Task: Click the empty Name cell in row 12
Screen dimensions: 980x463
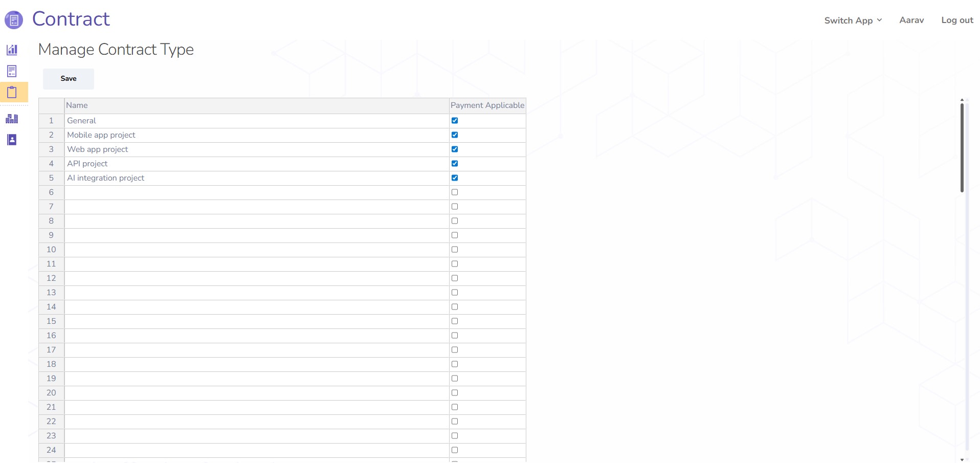Action: coord(257,278)
